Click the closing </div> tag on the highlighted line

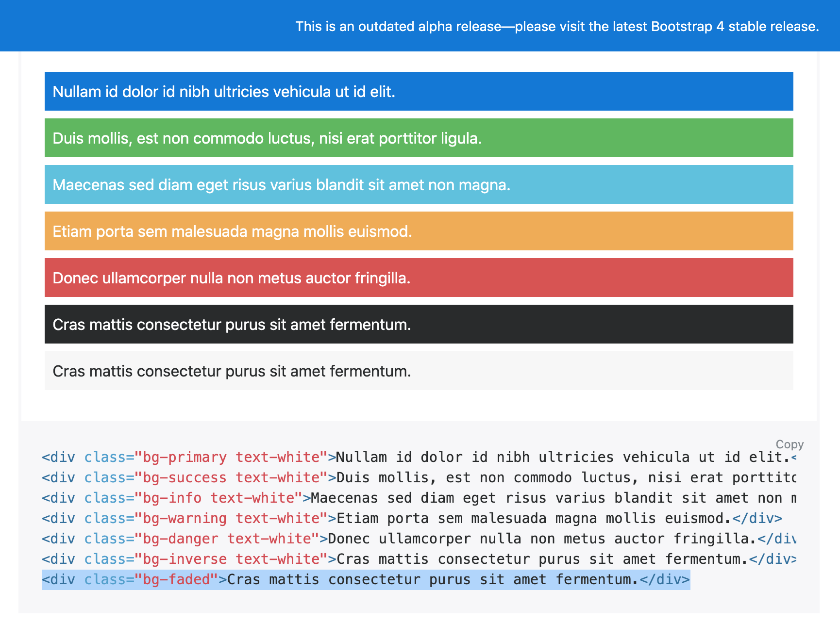[x=665, y=579]
